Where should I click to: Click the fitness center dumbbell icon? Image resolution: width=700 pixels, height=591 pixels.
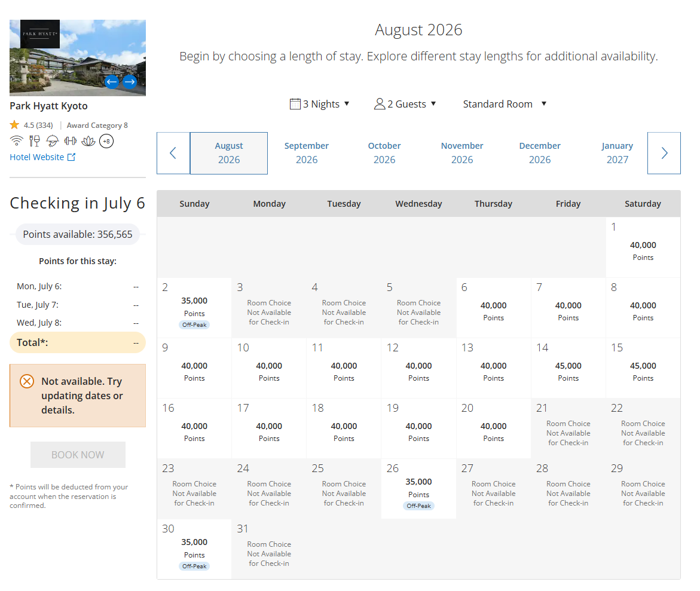coord(71,141)
